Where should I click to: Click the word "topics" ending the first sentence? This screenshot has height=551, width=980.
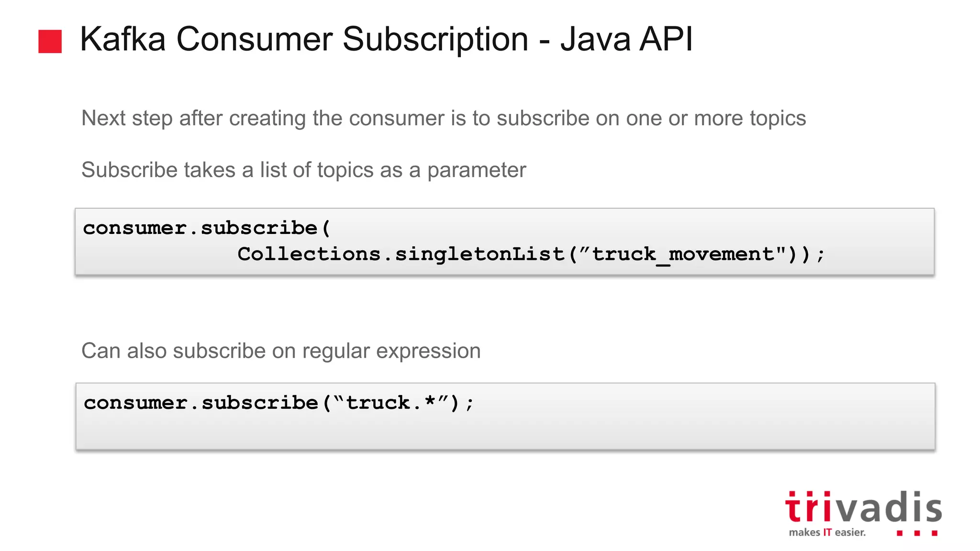tap(778, 118)
